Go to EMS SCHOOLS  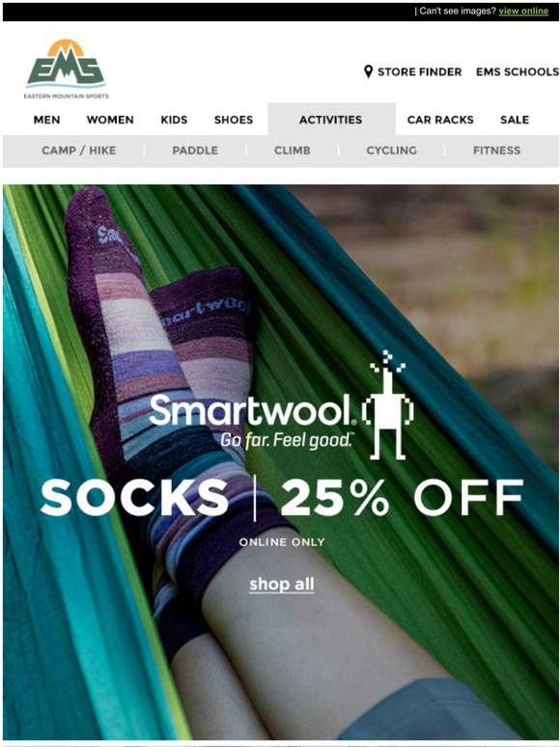click(518, 72)
